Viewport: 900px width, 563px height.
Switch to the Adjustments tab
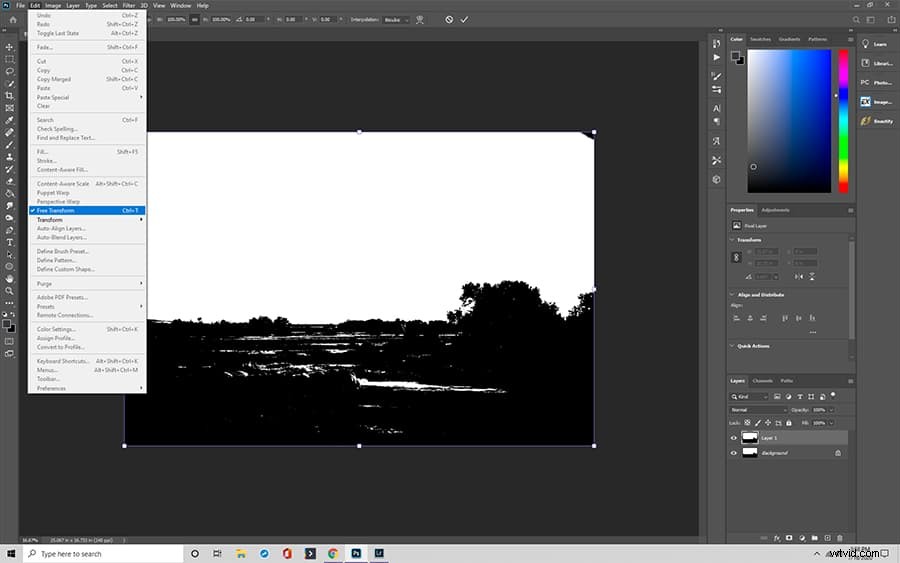point(775,210)
